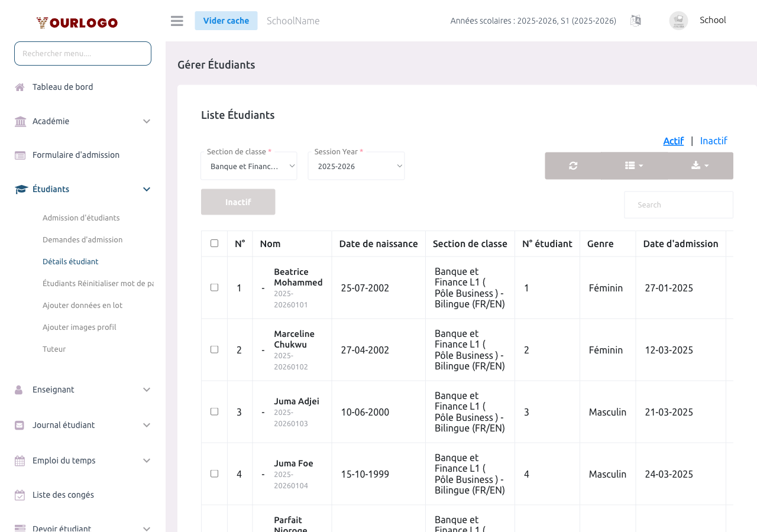Select the Tableau de bord home icon
This screenshot has width=757, height=532.
click(x=20, y=86)
